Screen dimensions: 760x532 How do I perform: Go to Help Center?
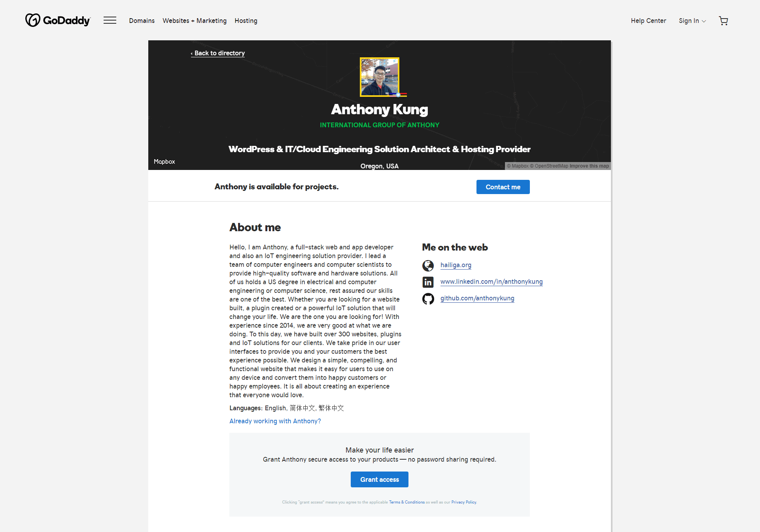(648, 21)
